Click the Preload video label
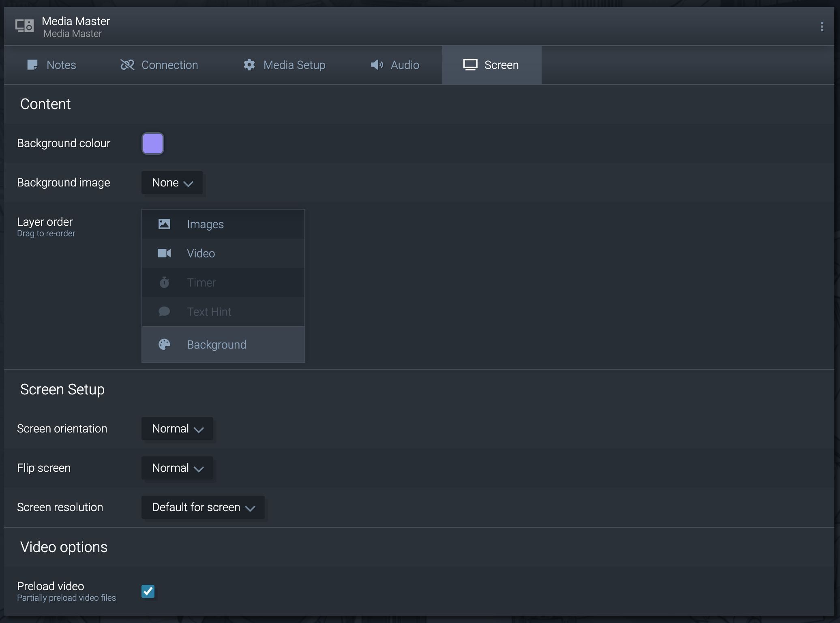Image resolution: width=840 pixels, height=623 pixels. 51,586
